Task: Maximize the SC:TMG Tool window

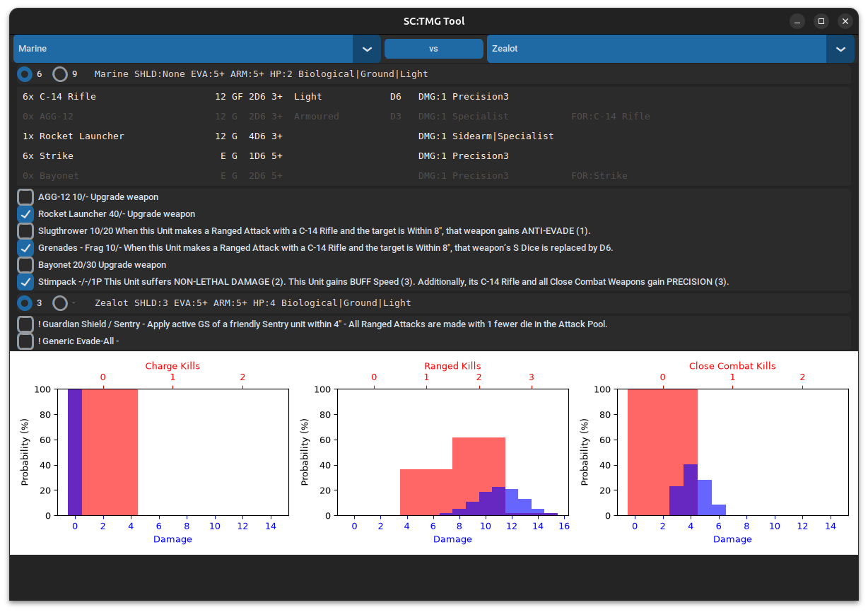Action: [821, 21]
